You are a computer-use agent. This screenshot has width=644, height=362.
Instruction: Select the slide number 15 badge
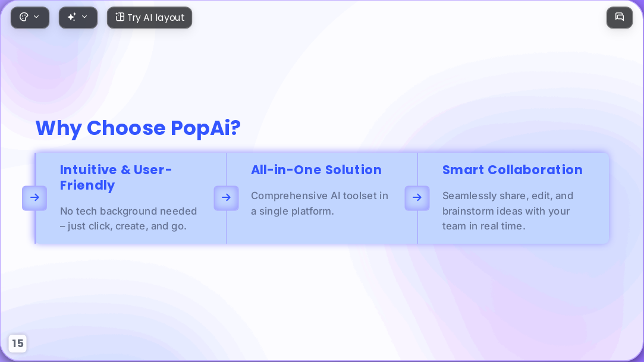coord(17,343)
